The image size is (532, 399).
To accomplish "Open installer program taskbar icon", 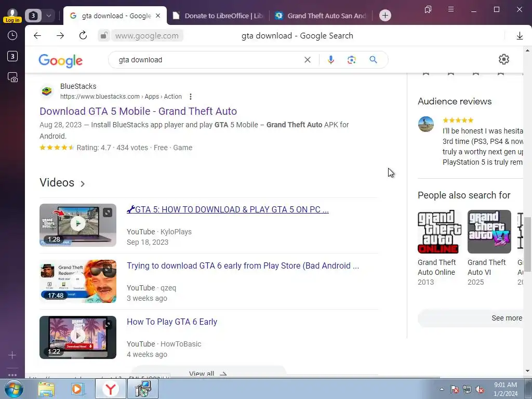I will pos(143,389).
